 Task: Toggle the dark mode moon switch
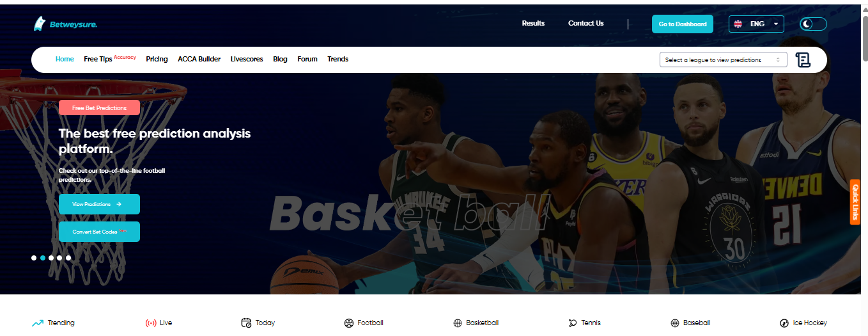(x=813, y=24)
